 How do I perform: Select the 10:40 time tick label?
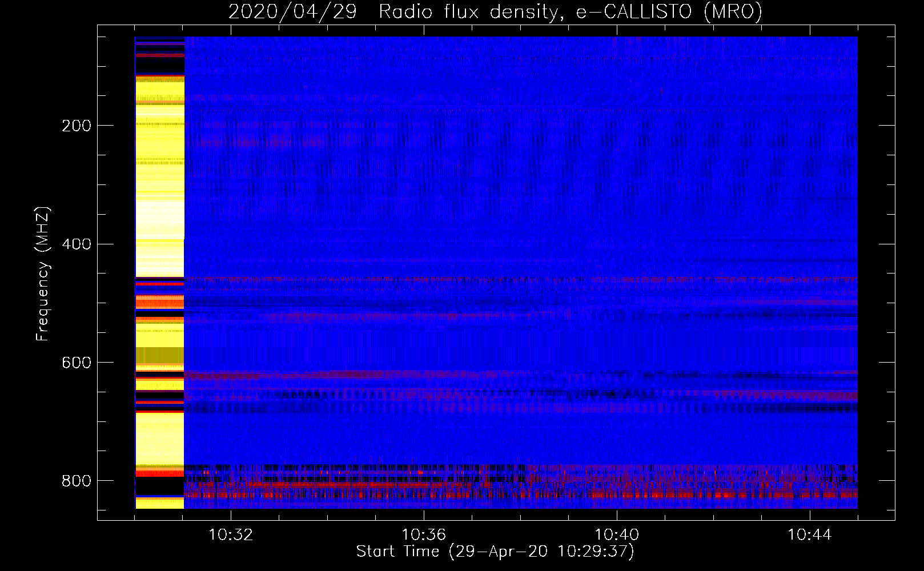coord(617,535)
